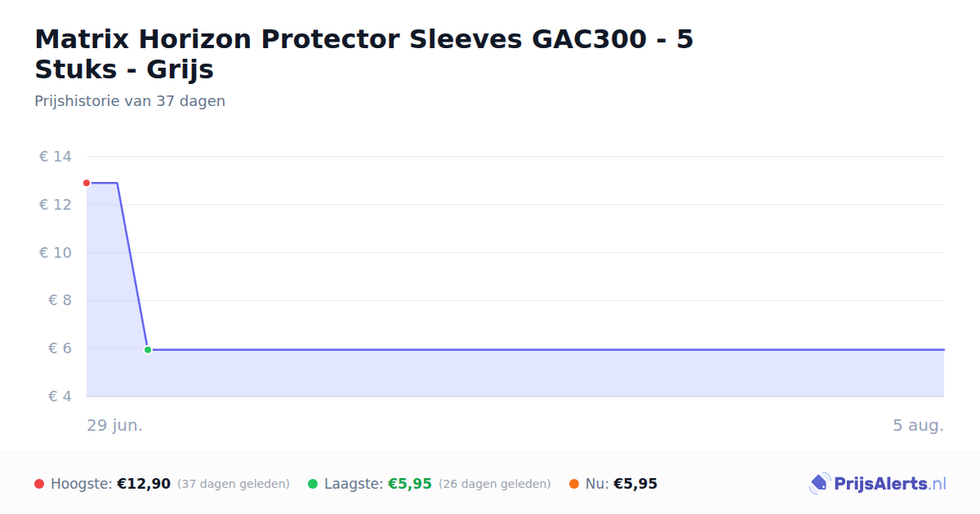The width and height of the screenshot is (980, 514).
Task: Open the PrijsAlerts.nl brand link
Action: [877, 484]
